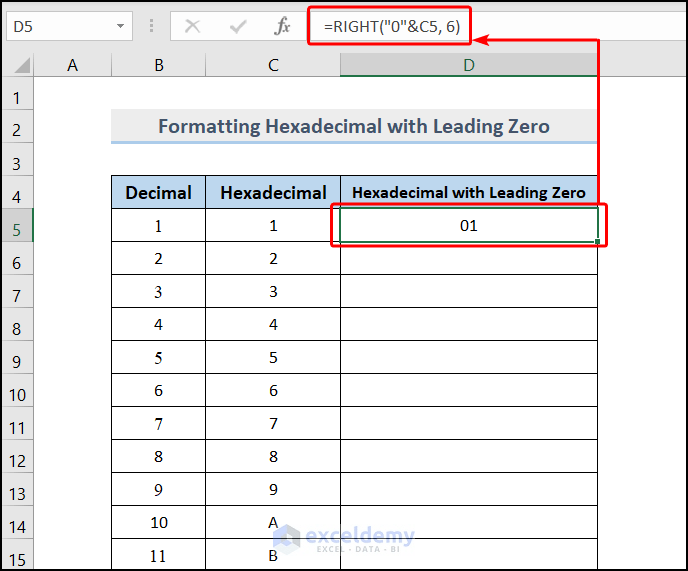The width and height of the screenshot is (688, 571).
Task: Select column D header
Action: click(x=469, y=65)
